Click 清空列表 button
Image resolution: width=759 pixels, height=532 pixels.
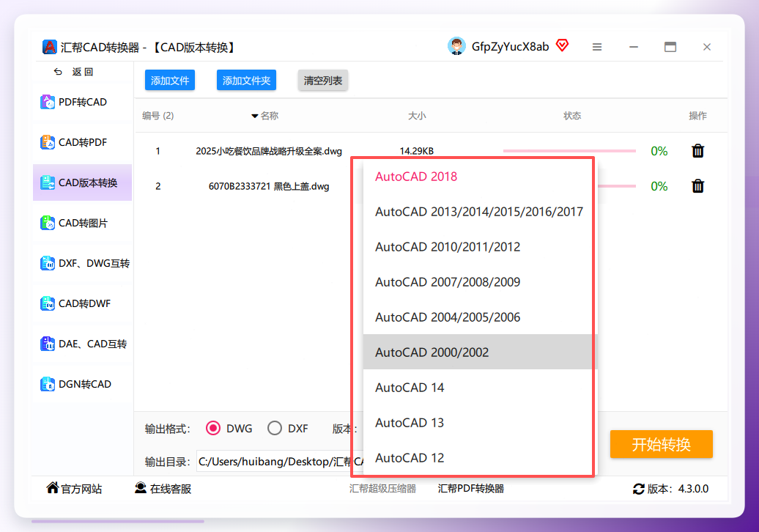tap(323, 80)
